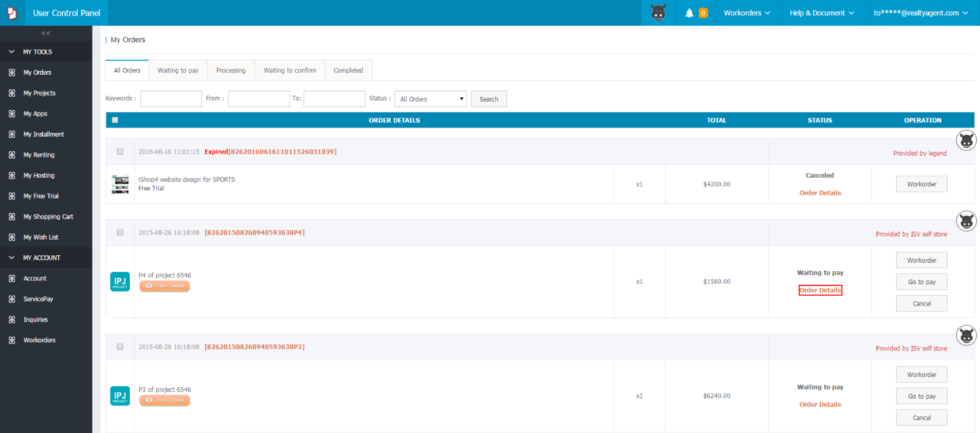Click Go to pay for P4 order

pos(922,282)
